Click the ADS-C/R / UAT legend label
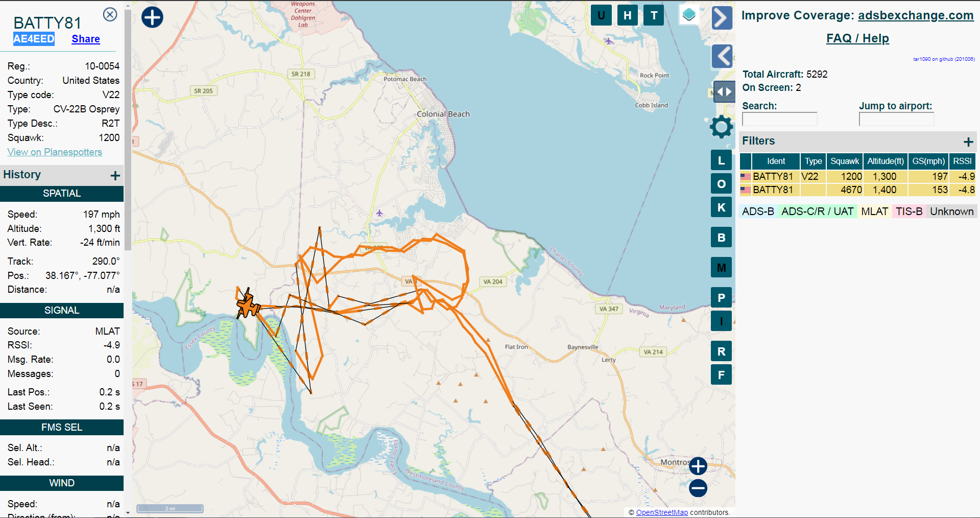The height and width of the screenshot is (518, 980). (x=817, y=211)
